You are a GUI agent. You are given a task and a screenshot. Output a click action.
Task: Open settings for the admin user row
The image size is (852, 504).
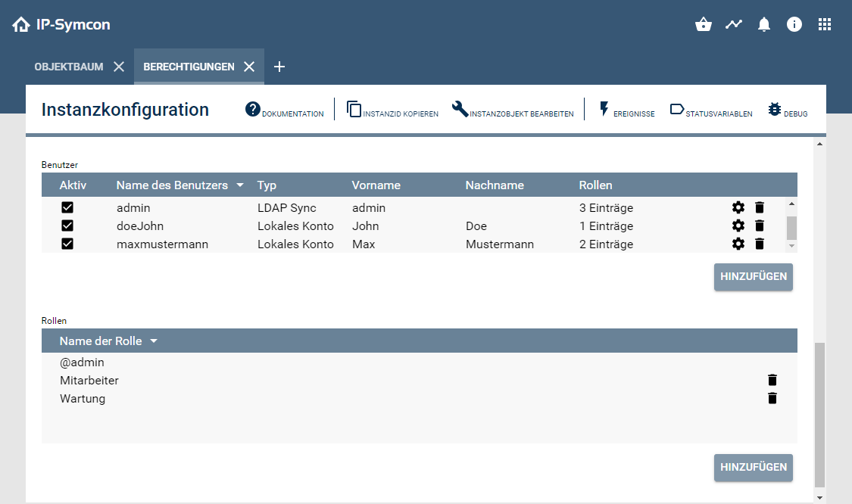(x=738, y=207)
